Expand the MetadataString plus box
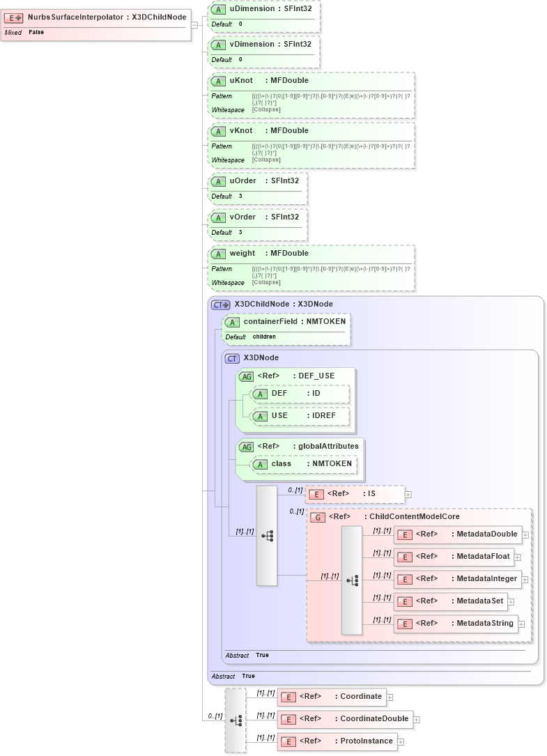This screenshot has width=547, height=756. click(521, 624)
